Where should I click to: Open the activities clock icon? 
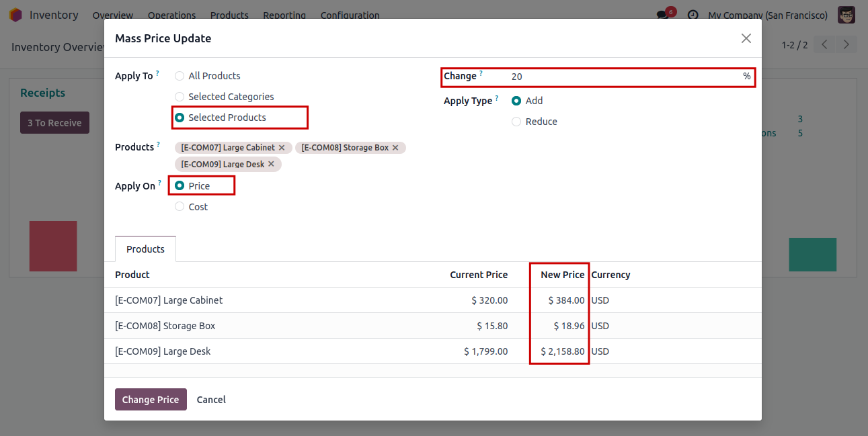coord(693,15)
